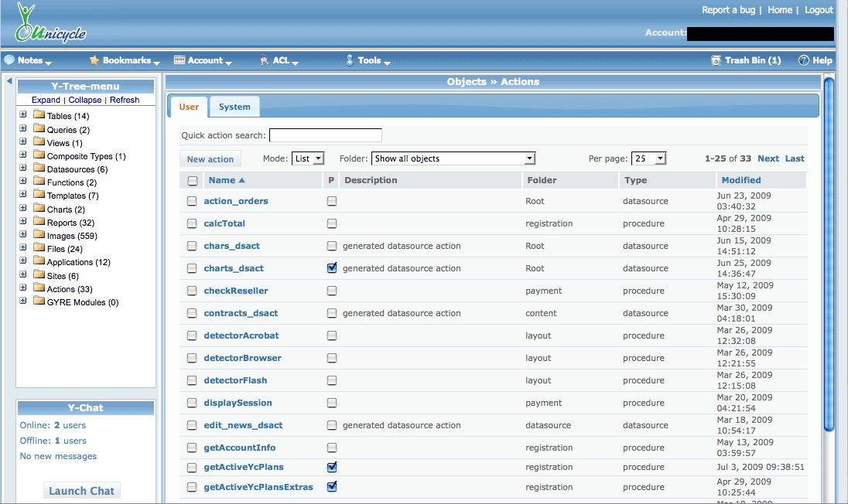Click the Help question mark icon
This screenshot has width=848, height=504.
(x=804, y=60)
